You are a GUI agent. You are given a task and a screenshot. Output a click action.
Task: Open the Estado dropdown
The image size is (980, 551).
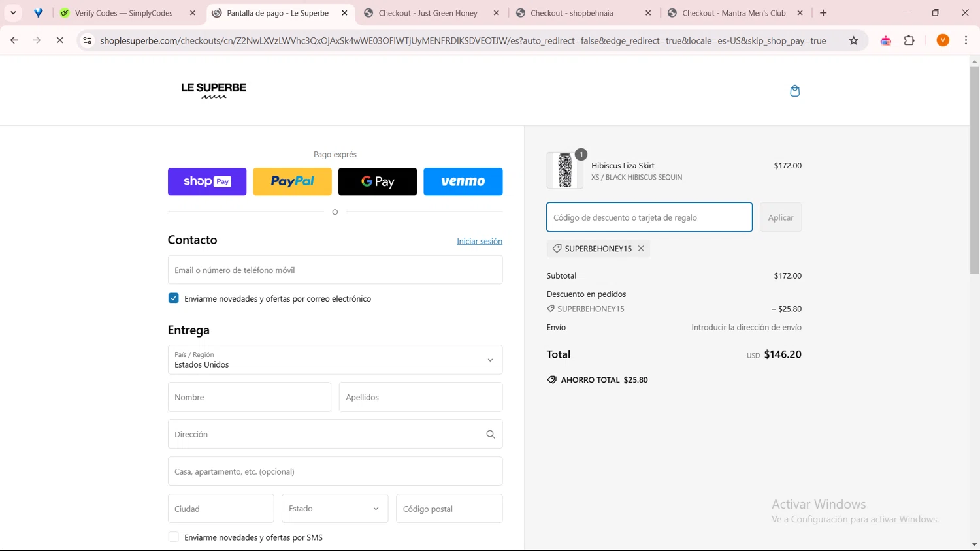click(x=335, y=509)
